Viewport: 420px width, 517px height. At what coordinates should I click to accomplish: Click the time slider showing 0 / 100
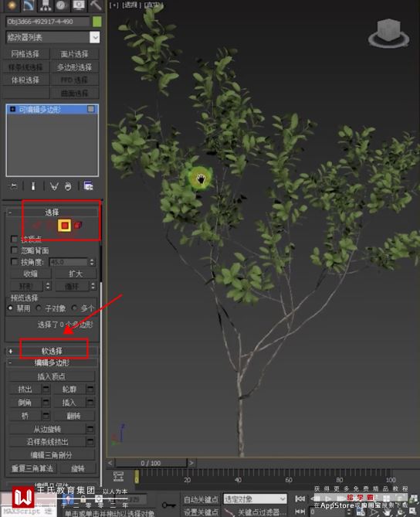[151, 463]
